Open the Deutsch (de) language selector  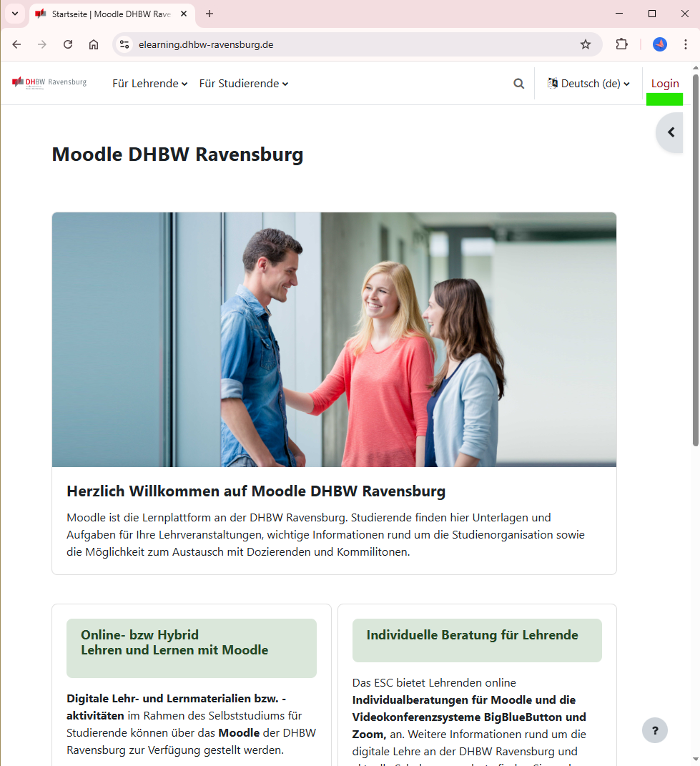588,84
